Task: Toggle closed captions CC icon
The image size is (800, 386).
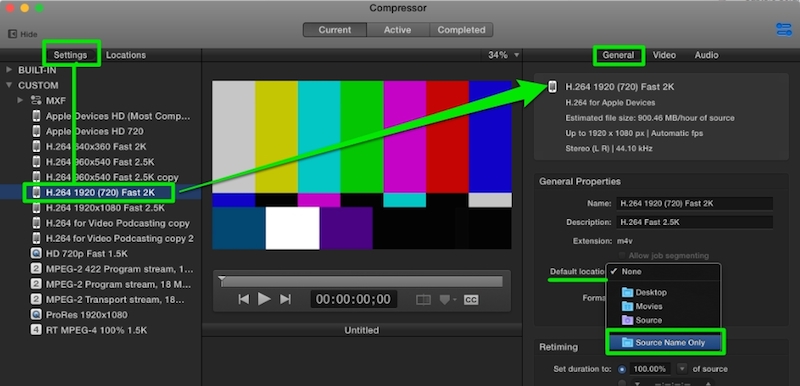Action: [x=470, y=300]
